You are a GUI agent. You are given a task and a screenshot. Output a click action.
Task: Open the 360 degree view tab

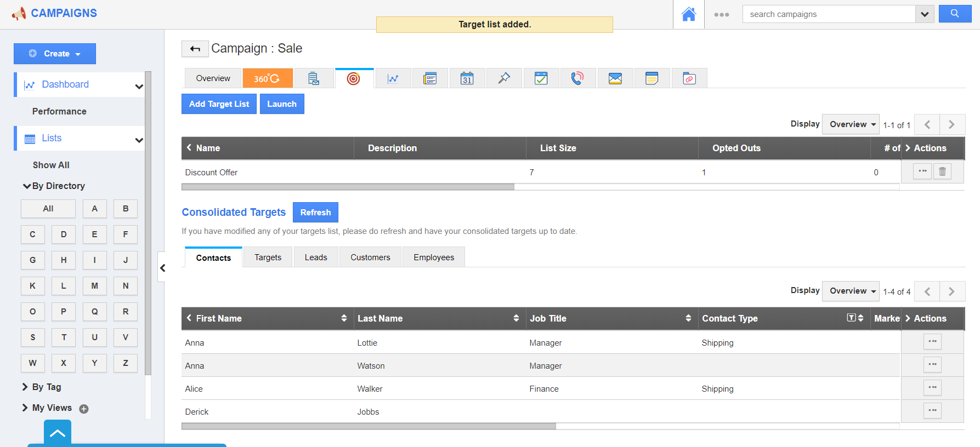click(x=267, y=78)
